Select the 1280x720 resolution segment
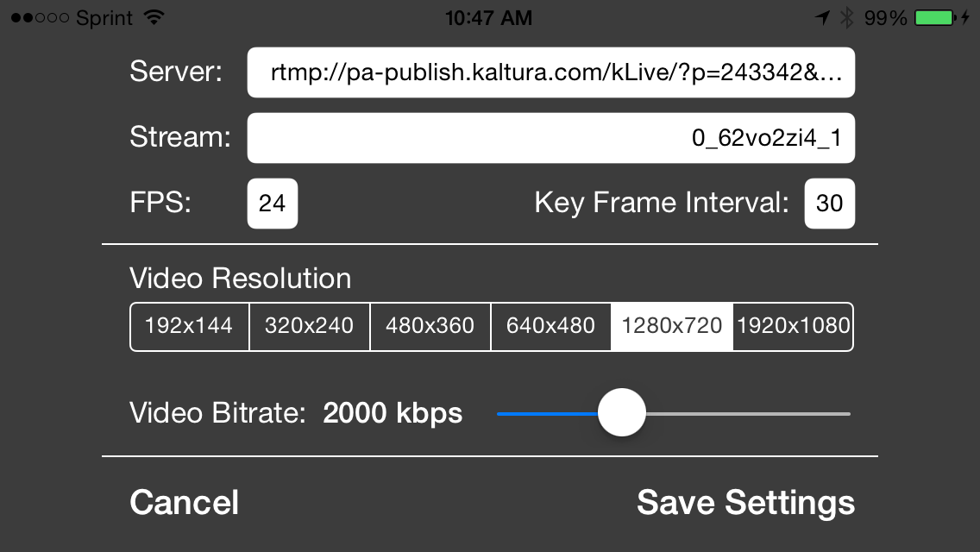The height and width of the screenshot is (552, 980). (672, 326)
